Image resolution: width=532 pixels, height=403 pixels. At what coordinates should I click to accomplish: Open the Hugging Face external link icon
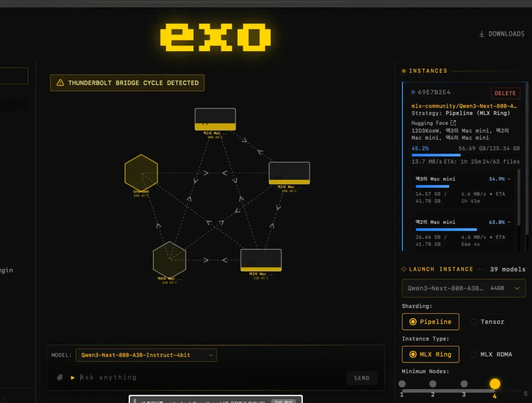(x=454, y=123)
